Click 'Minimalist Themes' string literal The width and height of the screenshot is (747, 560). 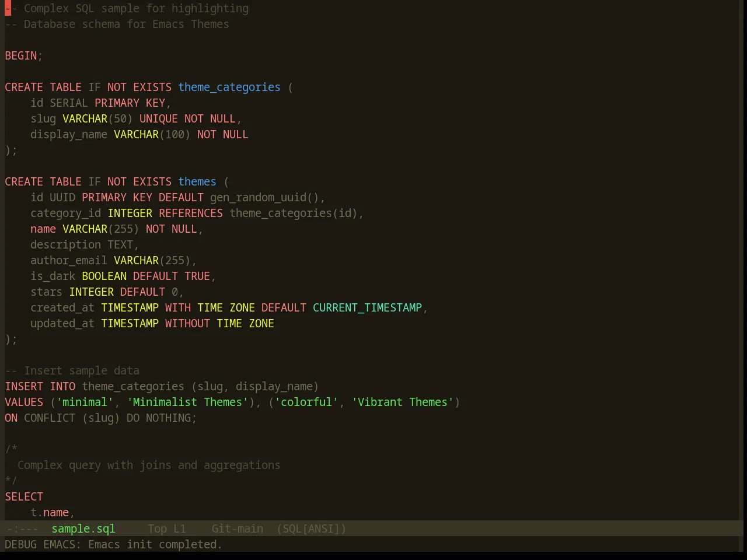pyautogui.click(x=188, y=402)
